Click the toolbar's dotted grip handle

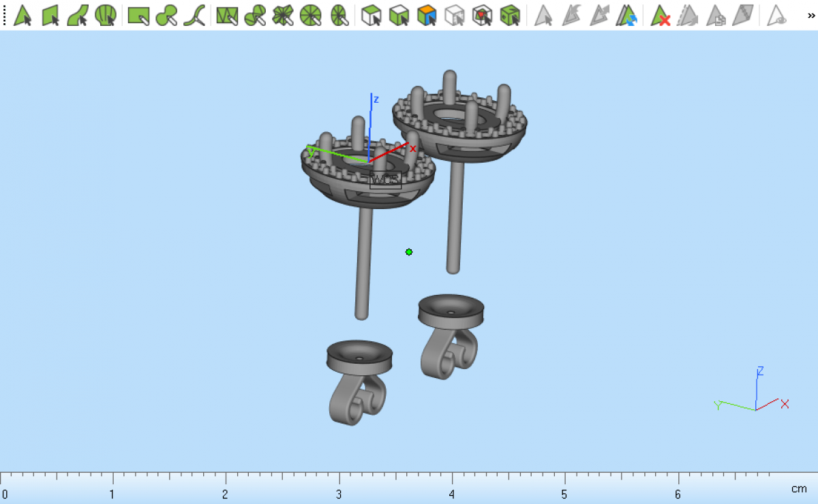coord(4,15)
